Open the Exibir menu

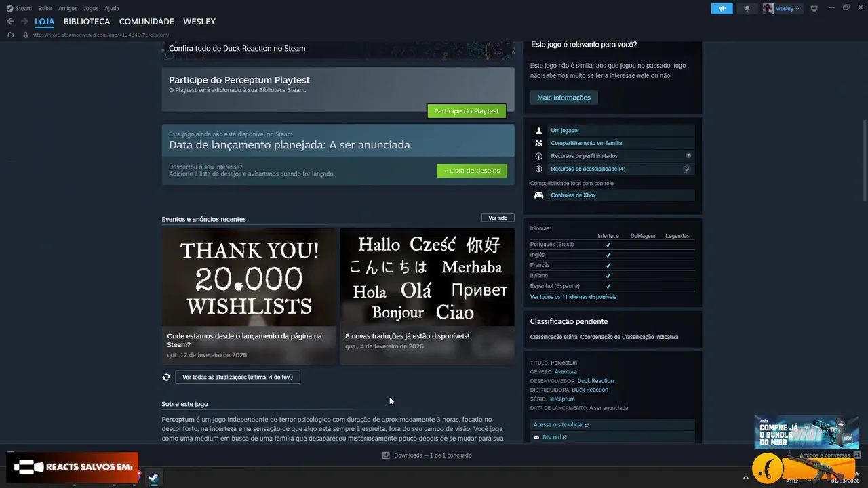45,8
